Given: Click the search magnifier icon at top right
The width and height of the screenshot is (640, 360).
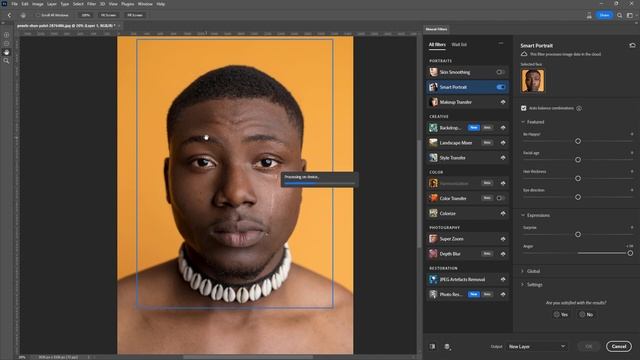Looking at the screenshot, I should point(620,15).
